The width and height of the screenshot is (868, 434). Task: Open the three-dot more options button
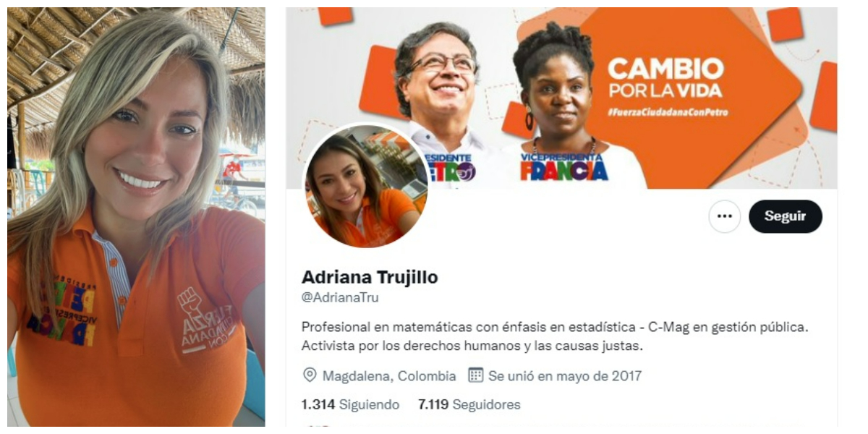point(724,216)
